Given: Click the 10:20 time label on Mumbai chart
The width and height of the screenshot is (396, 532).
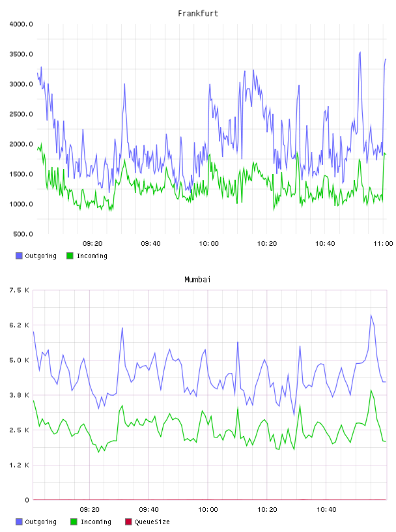Looking at the screenshot, I should tap(267, 510).
